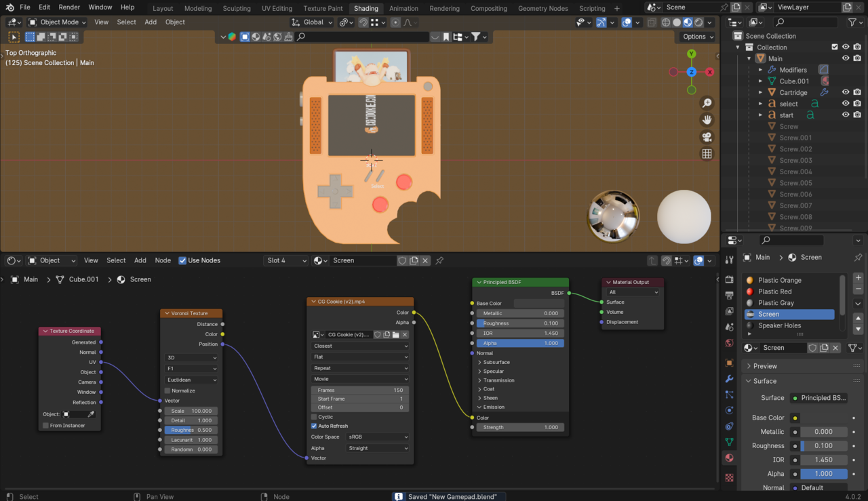The width and height of the screenshot is (868, 501).
Task: Switch to orthographic grid view icon
Action: point(707,154)
